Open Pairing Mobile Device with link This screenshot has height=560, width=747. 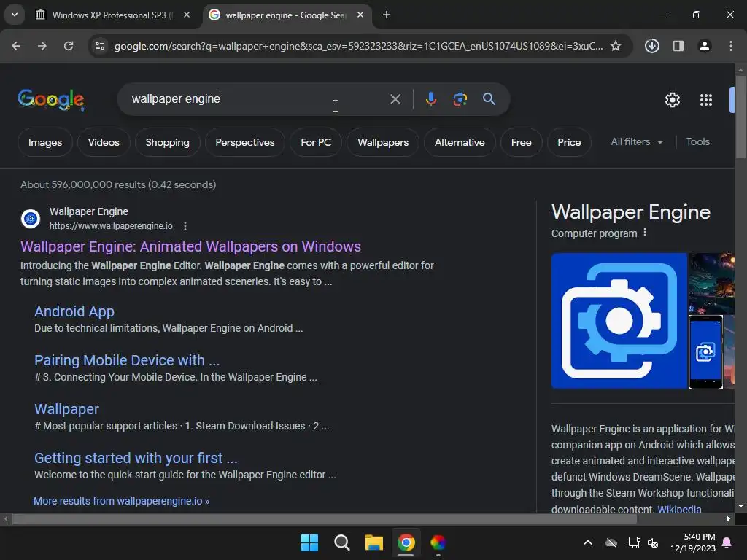coord(127,360)
